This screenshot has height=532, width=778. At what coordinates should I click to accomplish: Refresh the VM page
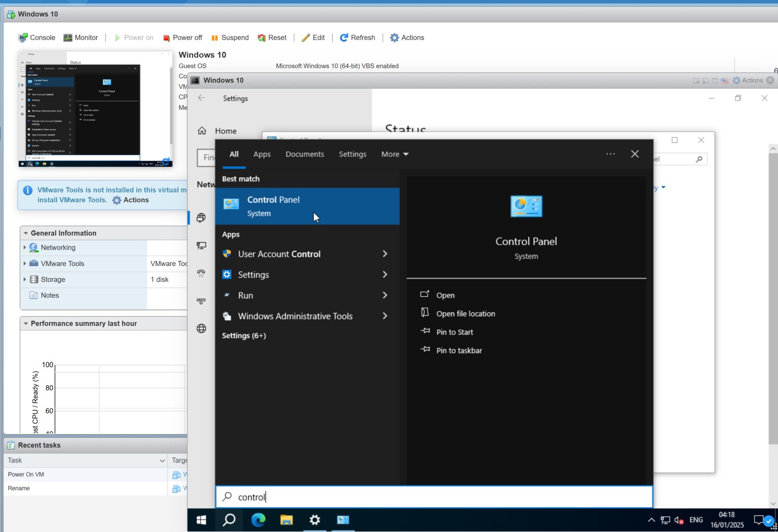pyautogui.click(x=358, y=37)
